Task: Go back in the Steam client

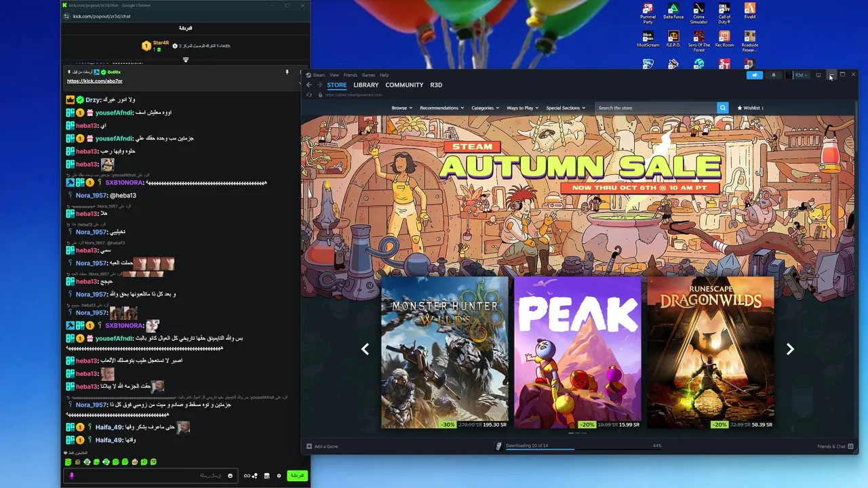Action: click(x=309, y=85)
